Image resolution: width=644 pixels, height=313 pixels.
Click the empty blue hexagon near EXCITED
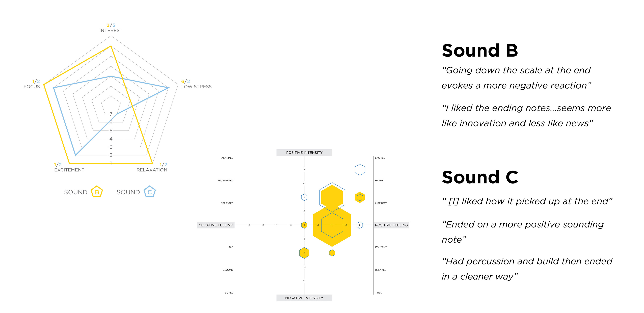[x=360, y=170]
